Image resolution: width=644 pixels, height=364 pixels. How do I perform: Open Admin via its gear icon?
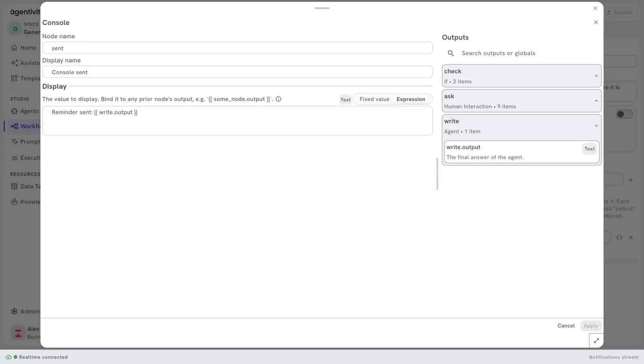click(x=14, y=311)
